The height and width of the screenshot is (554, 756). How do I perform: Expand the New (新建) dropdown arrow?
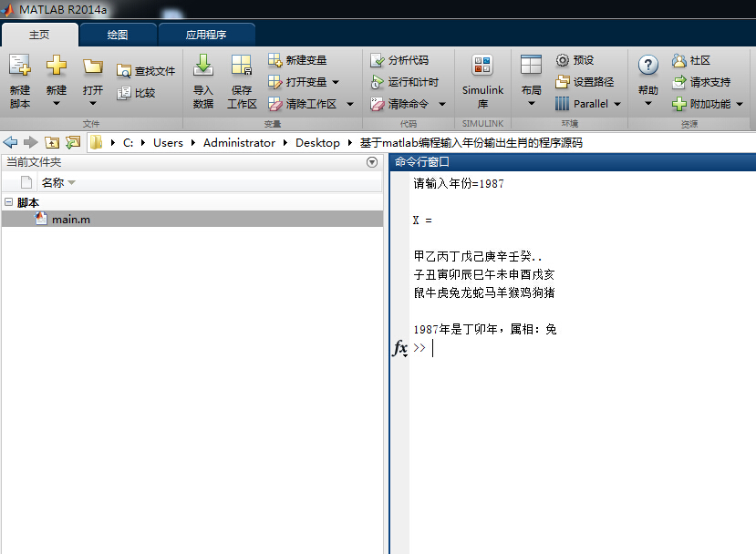[x=56, y=103]
